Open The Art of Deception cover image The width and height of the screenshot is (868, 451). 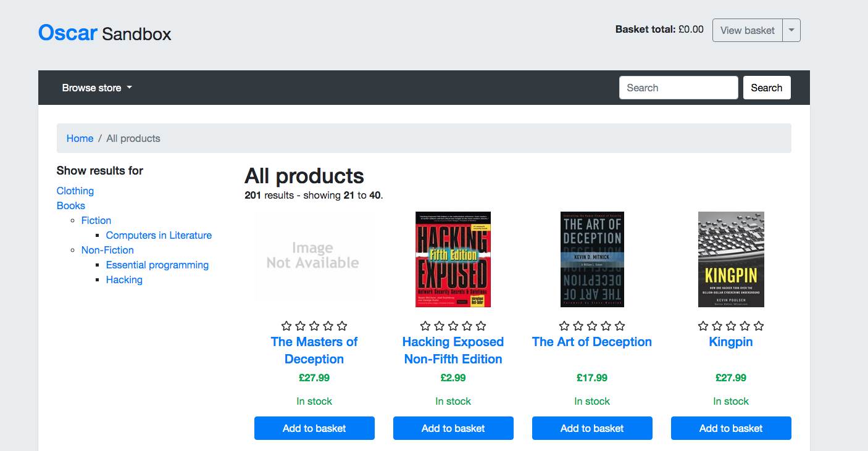pos(592,259)
